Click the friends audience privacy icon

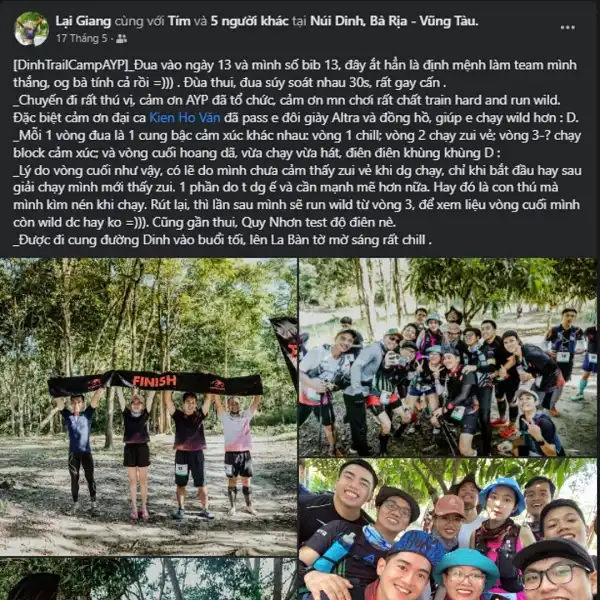point(121,38)
